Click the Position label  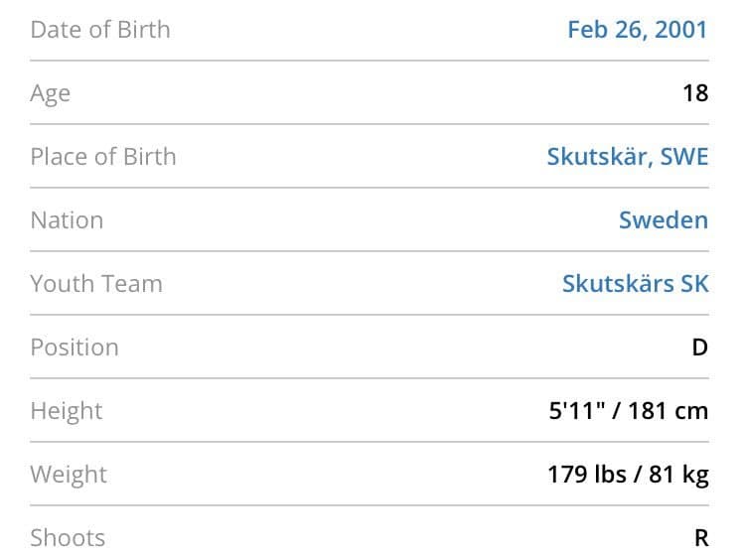tap(74, 348)
